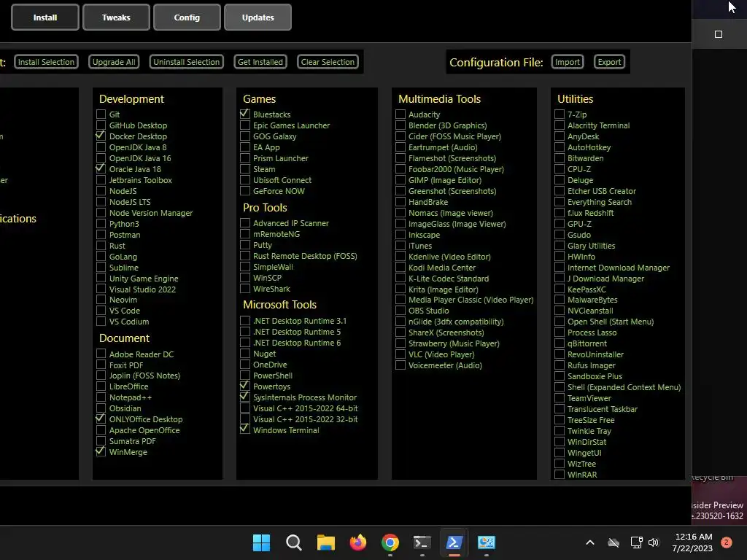Uncheck Oracle Java 18
Viewport: 747px width, 560px height.
click(x=101, y=169)
